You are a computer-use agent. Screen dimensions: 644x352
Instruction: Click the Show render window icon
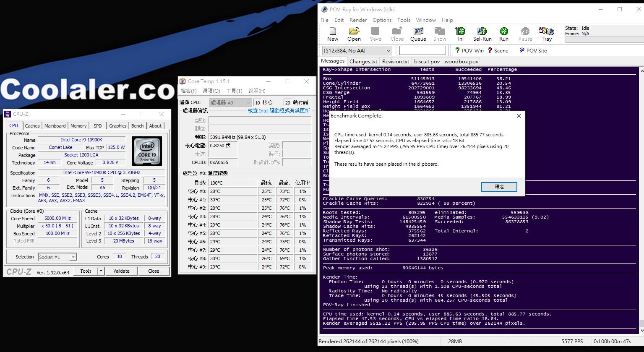[440, 34]
